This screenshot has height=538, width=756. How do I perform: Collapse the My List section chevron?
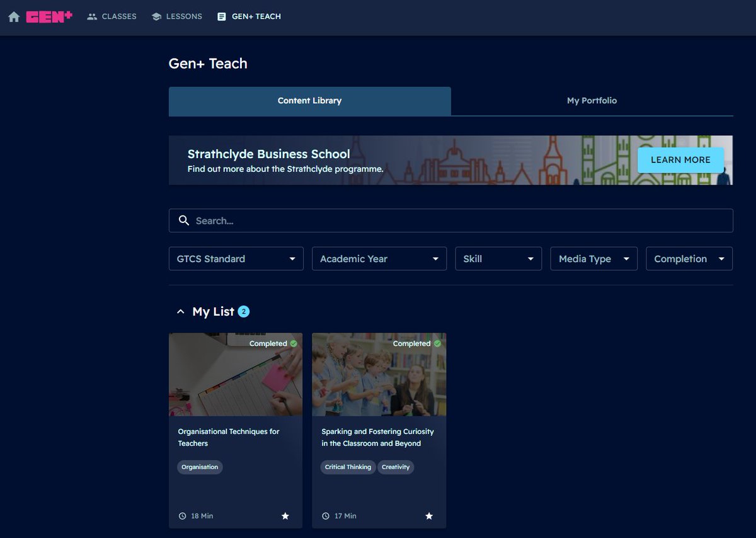[x=181, y=312]
